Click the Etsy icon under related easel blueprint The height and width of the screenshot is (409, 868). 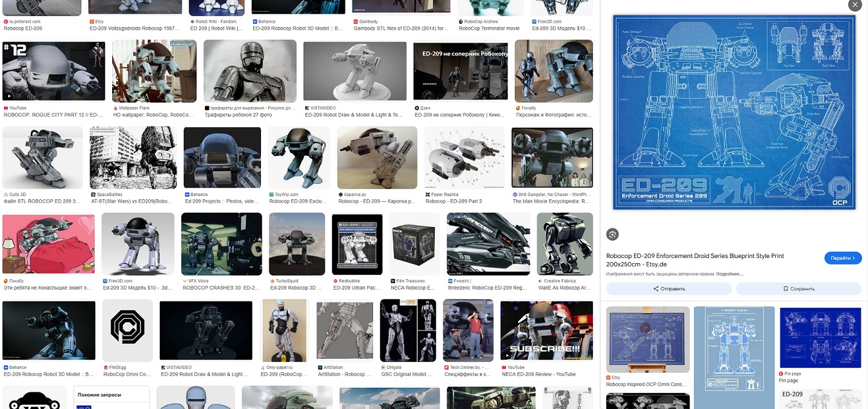point(609,377)
